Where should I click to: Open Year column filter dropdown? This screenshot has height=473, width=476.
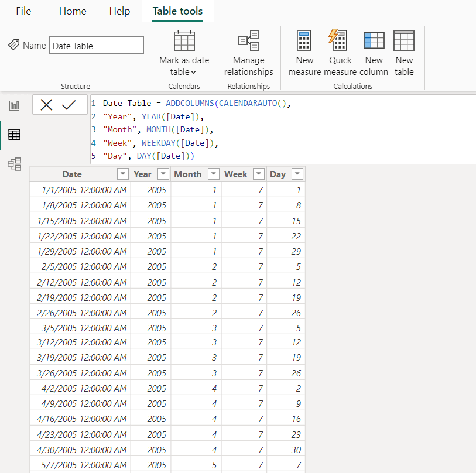163,174
